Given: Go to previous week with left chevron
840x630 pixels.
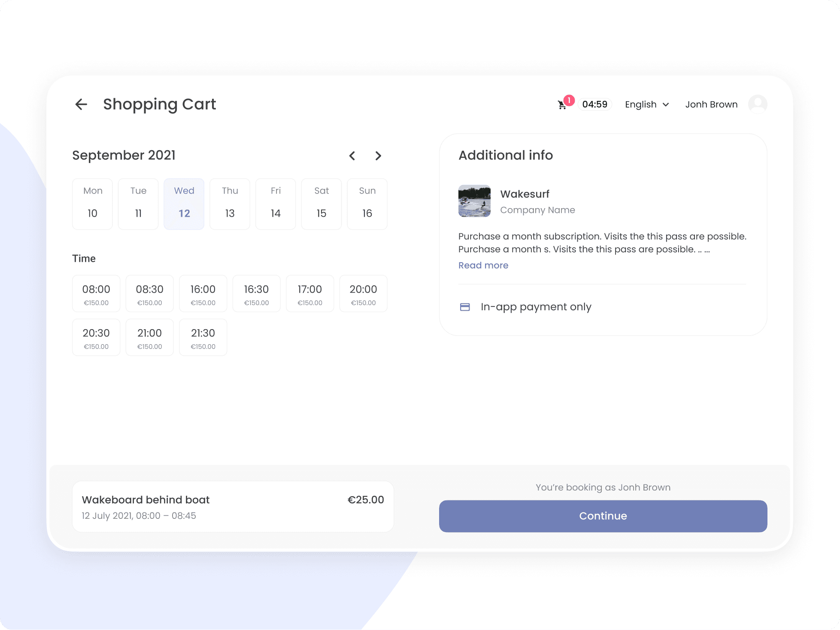Looking at the screenshot, I should point(352,156).
